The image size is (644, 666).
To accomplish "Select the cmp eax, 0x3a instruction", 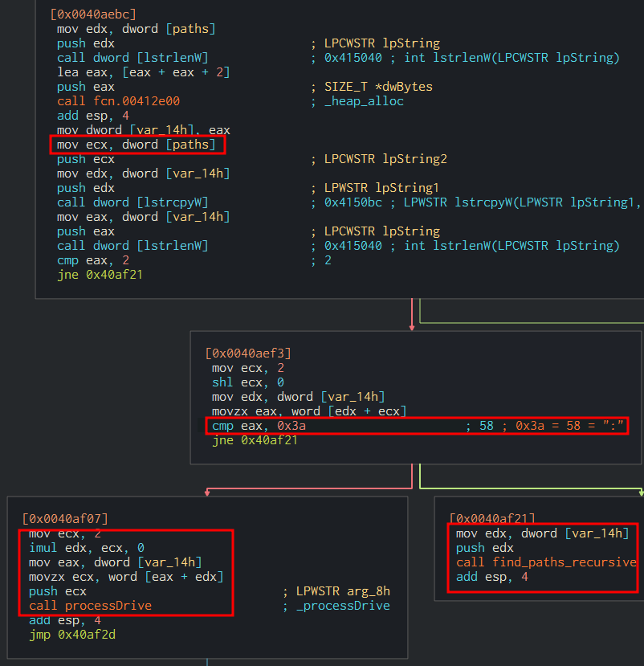I will pyautogui.click(x=259, y=426).
